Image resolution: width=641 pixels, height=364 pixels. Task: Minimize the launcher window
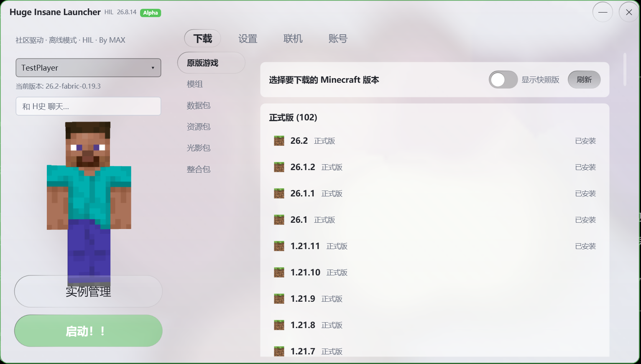(x=603, y=12)
